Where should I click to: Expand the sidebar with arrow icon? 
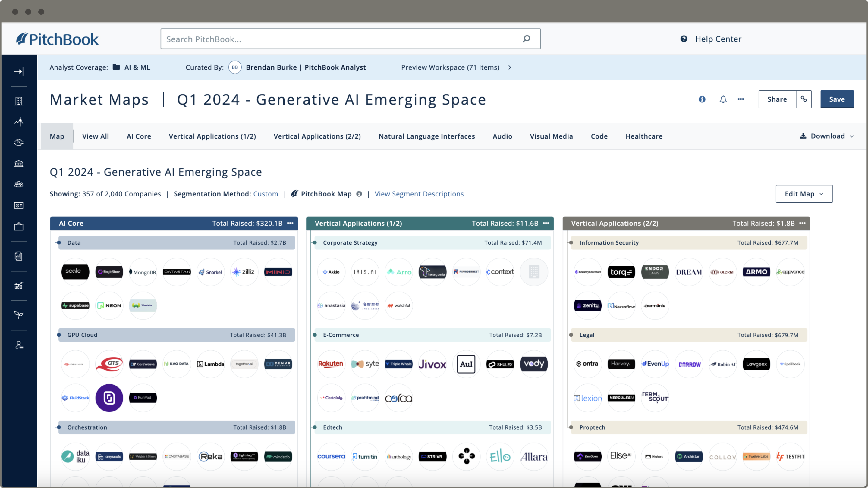pyautogui.click(x=19, y=71)
